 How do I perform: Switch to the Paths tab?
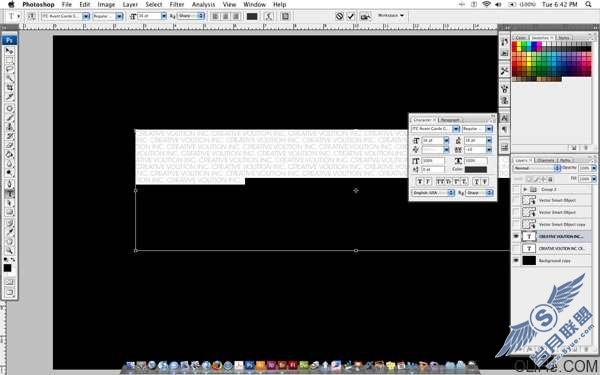pyautogui.click(x=565, y=160)
